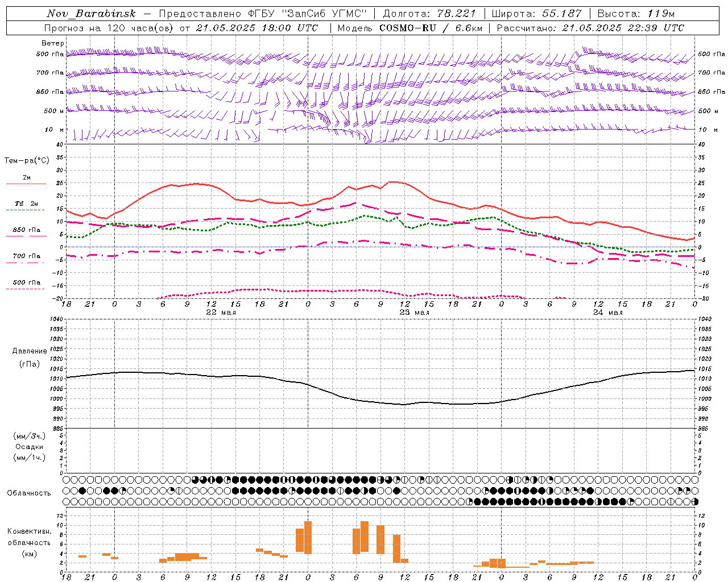Click the -20 label on right temperature axis
This screenshot has width=728, height=582.
pyautogui.click(x=702, y=298)
